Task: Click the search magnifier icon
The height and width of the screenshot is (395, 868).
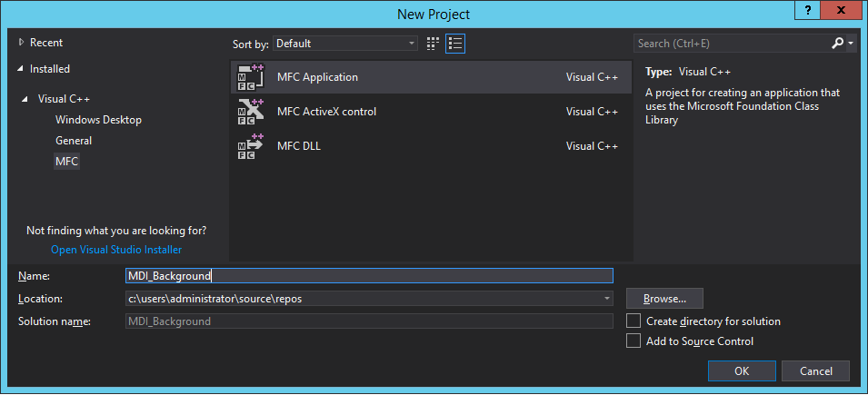Action: pyautogui.click(x=838, y=43)
